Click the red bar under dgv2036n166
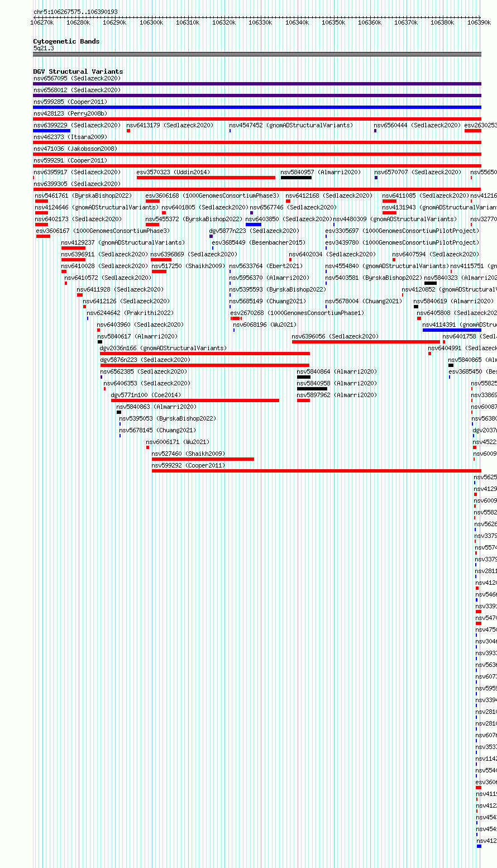Viewport: 497px width, 868px height. 205,354
